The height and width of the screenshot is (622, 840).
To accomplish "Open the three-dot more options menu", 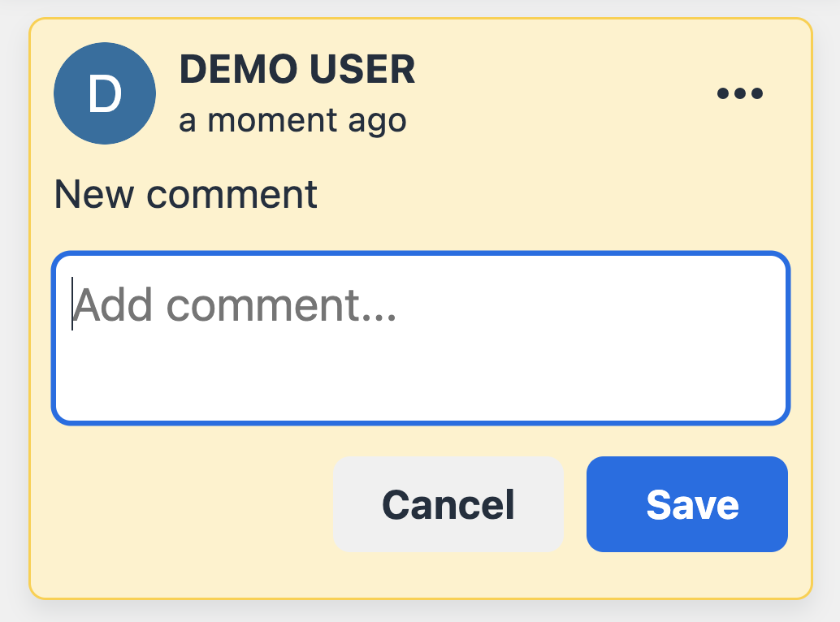I will click(x=739, y=94).
